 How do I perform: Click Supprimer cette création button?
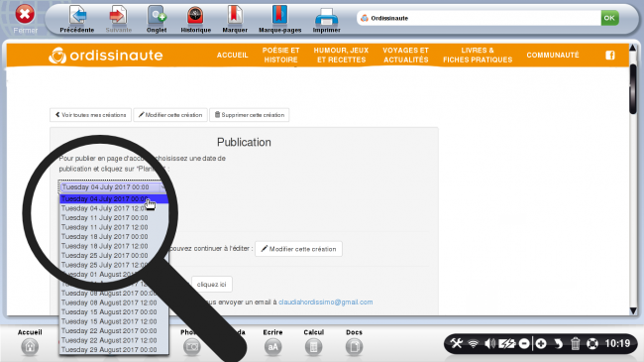pyautogui.click(x=250, y=115)
